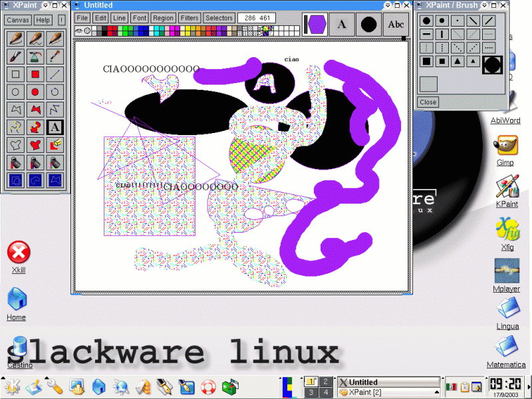Viewport: 532px width, 399px height.
Task: Toggle the eye icon in palette bar
Action: 78,31
